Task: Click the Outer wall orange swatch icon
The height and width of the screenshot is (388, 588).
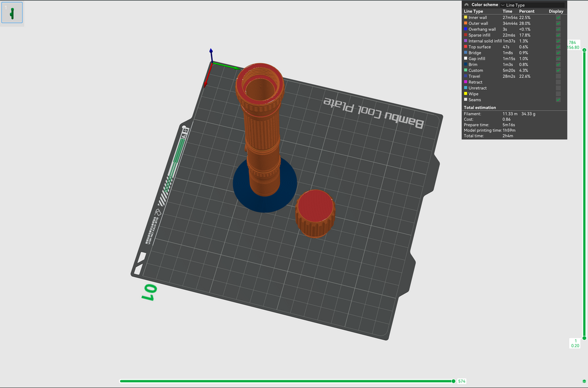Action: (466, 23)
